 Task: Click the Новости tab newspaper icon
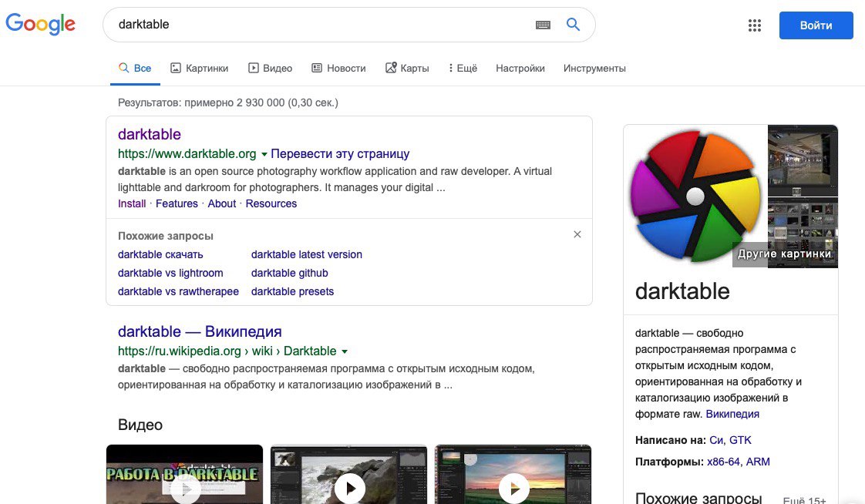pos(317,68)
